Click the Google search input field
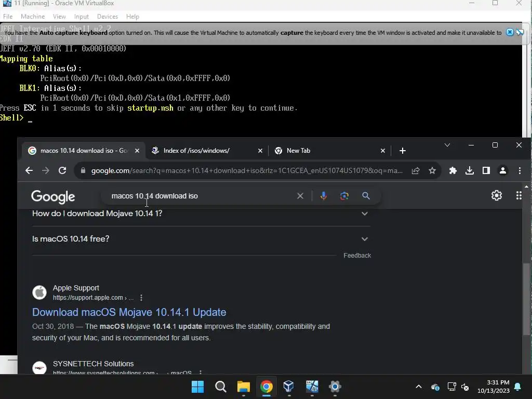This screenshot has height=399, width=532. (202, 196)
